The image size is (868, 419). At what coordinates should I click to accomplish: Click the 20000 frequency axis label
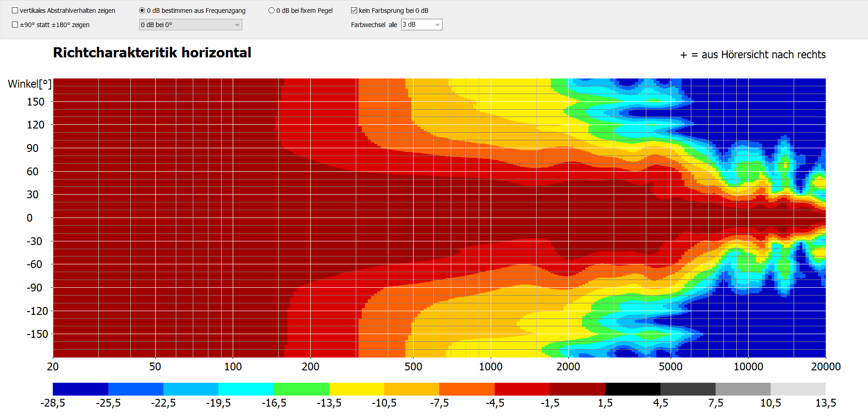(825, 367)
